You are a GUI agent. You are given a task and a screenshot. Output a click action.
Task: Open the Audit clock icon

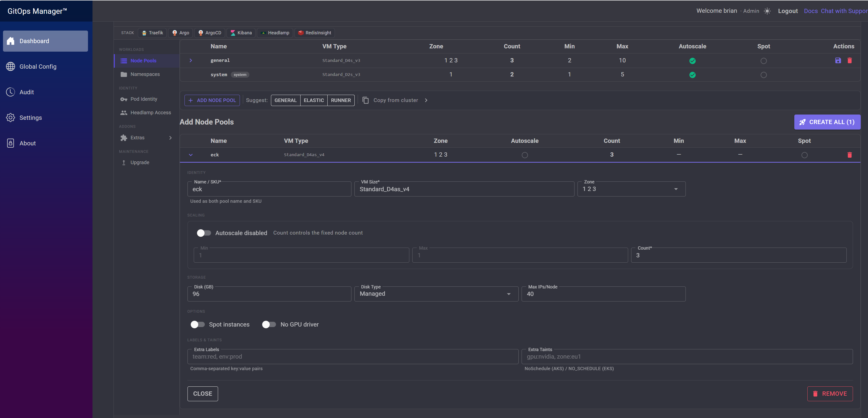pyautogui.click(x=11, y=92)
